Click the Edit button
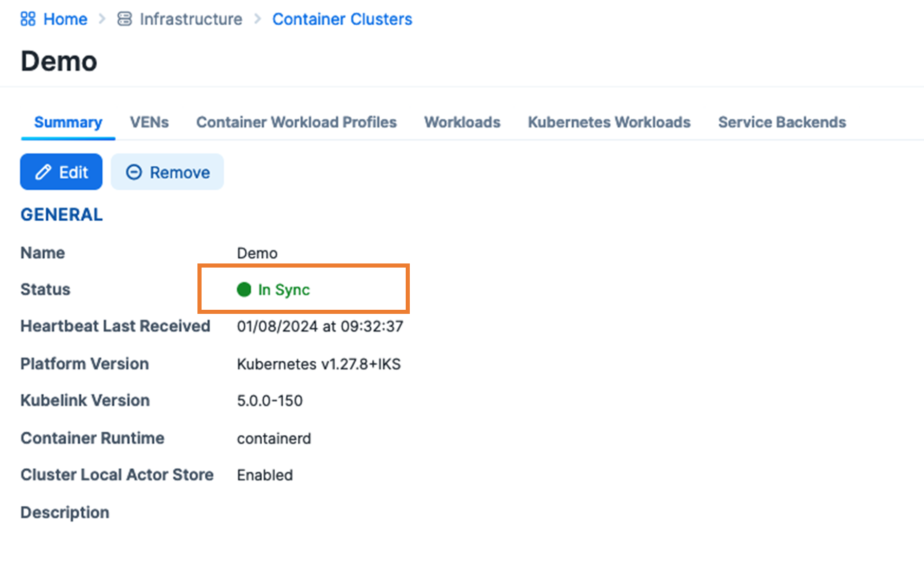The image size is (924, 583). click(x=61, y=172)
